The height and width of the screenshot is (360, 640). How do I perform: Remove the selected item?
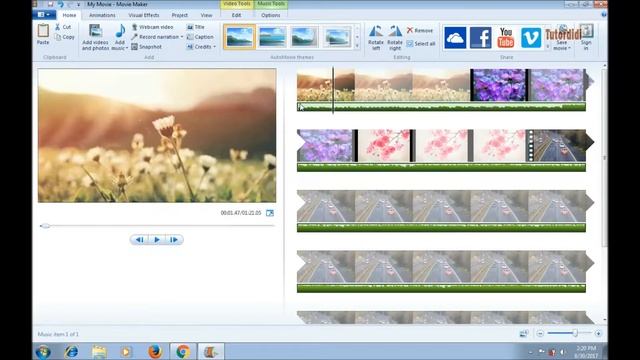(x=420, y=31)
